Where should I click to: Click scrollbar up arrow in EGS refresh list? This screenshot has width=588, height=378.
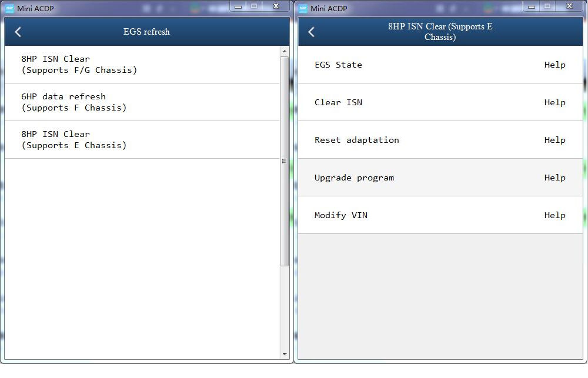click(x=285, y=51)
